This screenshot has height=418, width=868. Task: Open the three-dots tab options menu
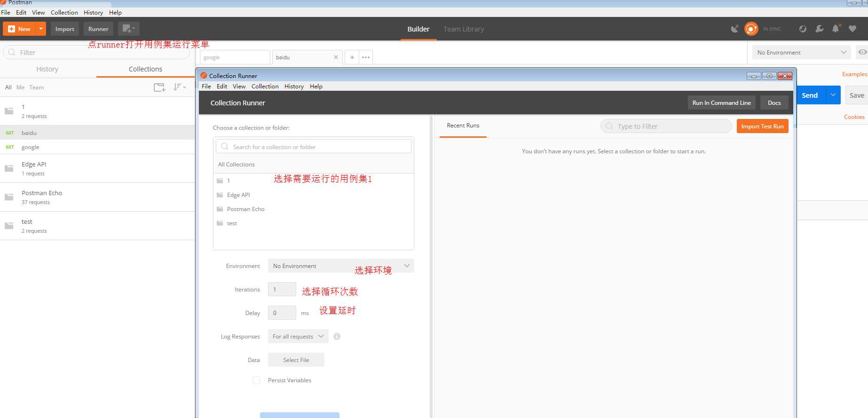pos(366,57)
